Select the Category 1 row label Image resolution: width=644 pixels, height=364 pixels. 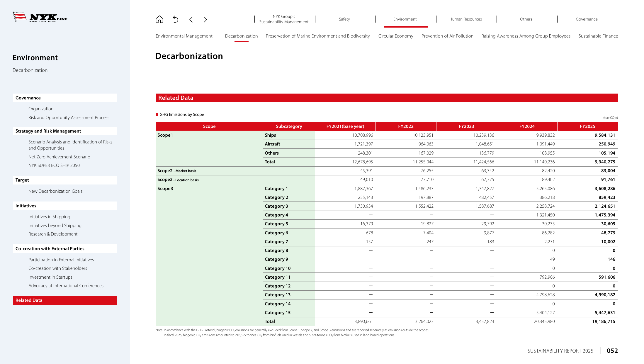276,189
